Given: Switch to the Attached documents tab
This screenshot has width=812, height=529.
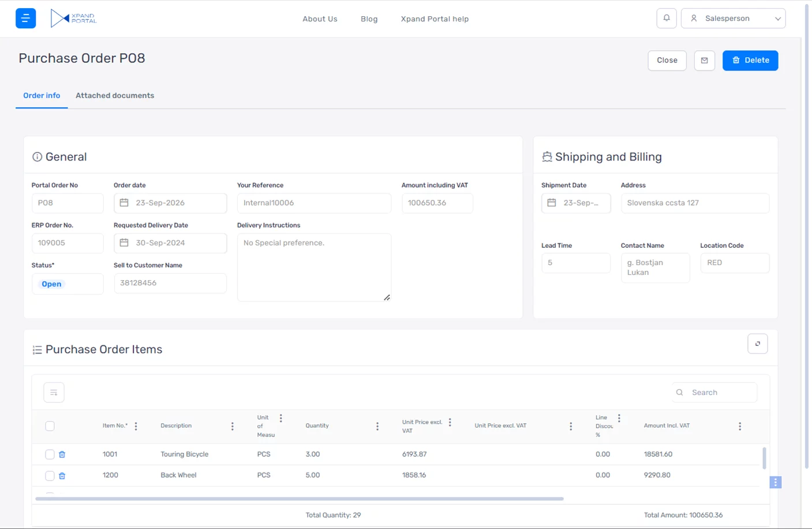Looking at the screenshot, I should pyautogui.click(x=115, y=96).
